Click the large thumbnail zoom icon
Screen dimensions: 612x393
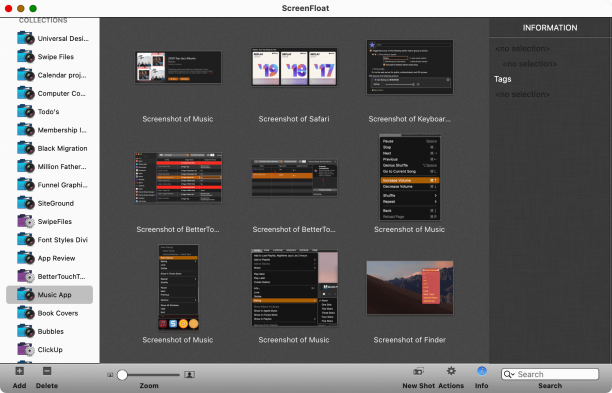pyautogui.click(x=189, y=375)
